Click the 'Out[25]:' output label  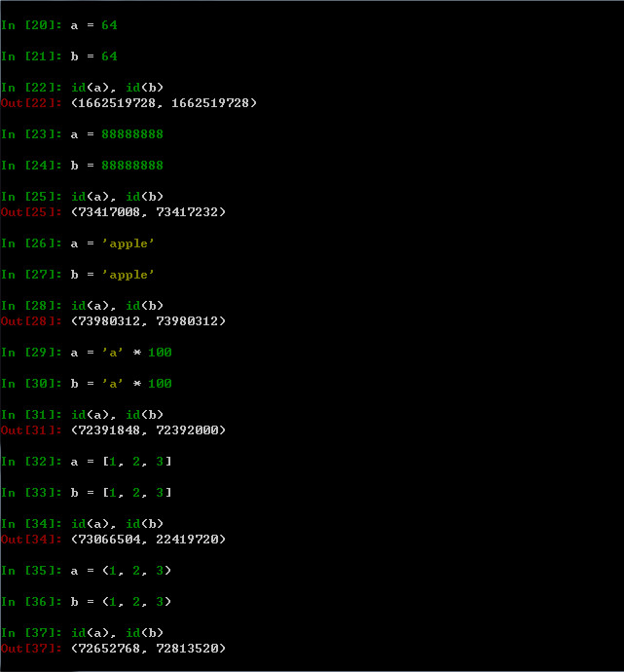[31, 212]
